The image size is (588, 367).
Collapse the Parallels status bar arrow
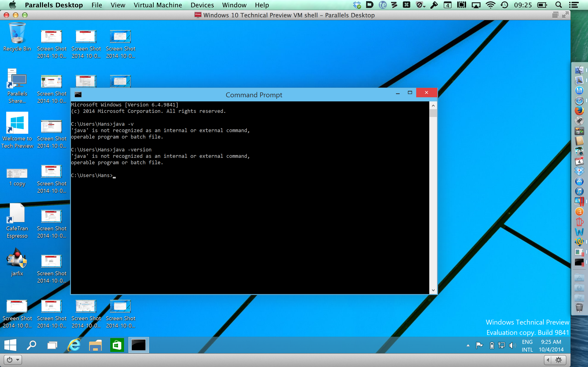pyautogui.click(x=548, y=360)
